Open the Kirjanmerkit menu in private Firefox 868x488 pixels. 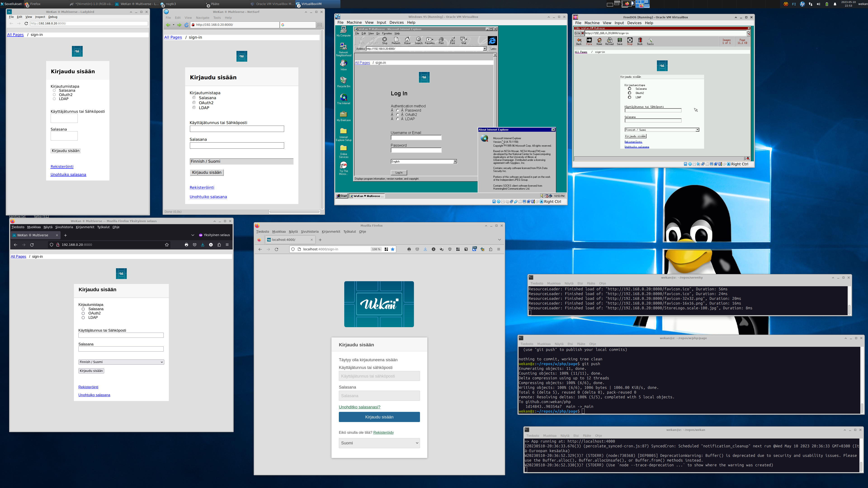pyautogui.click(x=85, y=227)
